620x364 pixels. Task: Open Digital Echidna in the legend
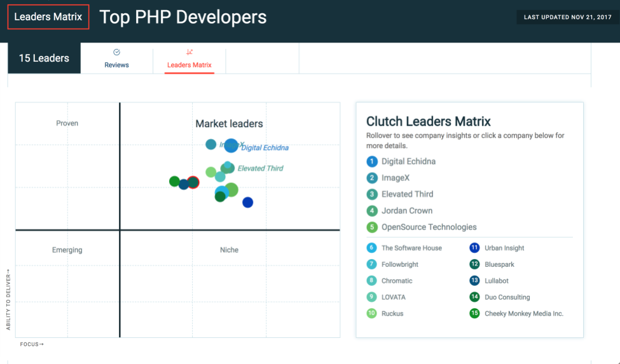click(408, 161)
